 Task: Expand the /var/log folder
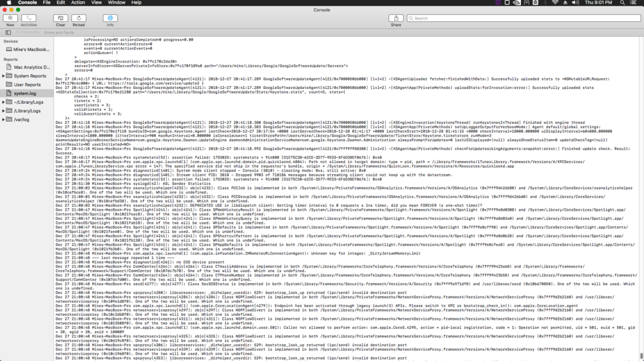click(x=5, y=119)
